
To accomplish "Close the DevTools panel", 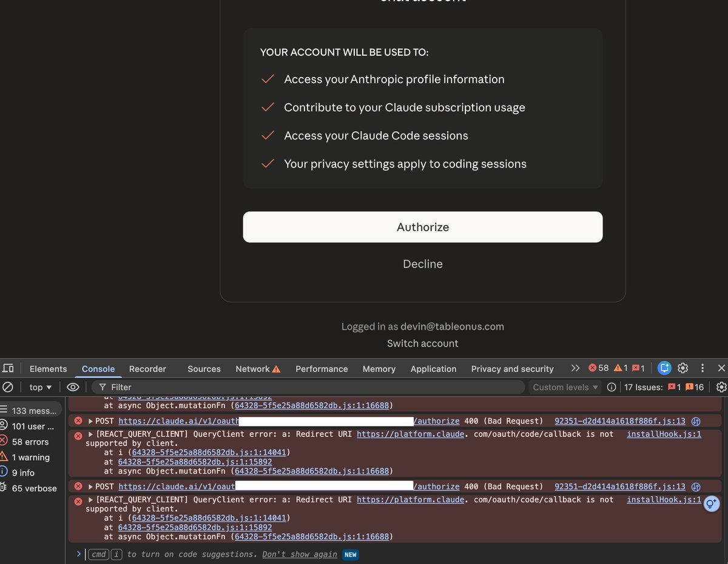I will pos(721,368).
